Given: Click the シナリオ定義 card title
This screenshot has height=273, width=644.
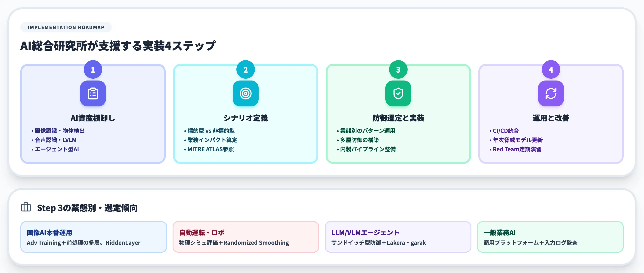Looking at the screenshot, I should [x=245, y=118].
